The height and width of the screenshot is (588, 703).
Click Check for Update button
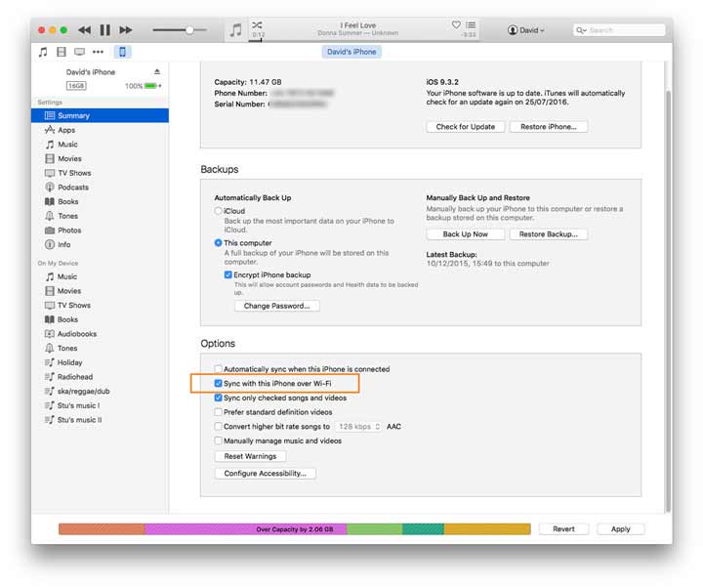466,127
